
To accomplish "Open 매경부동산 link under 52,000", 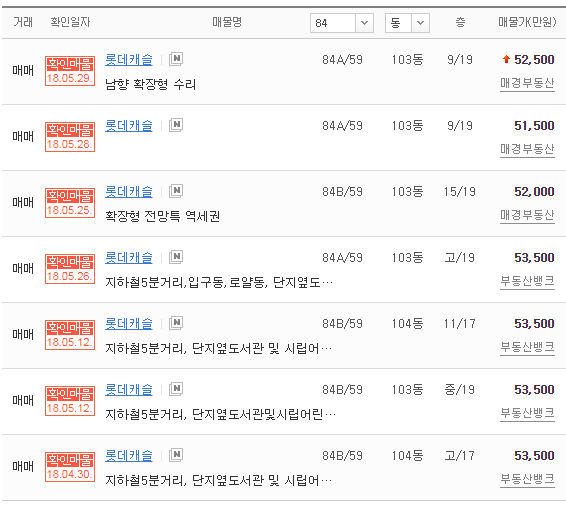I will click(x=527, y=215).
